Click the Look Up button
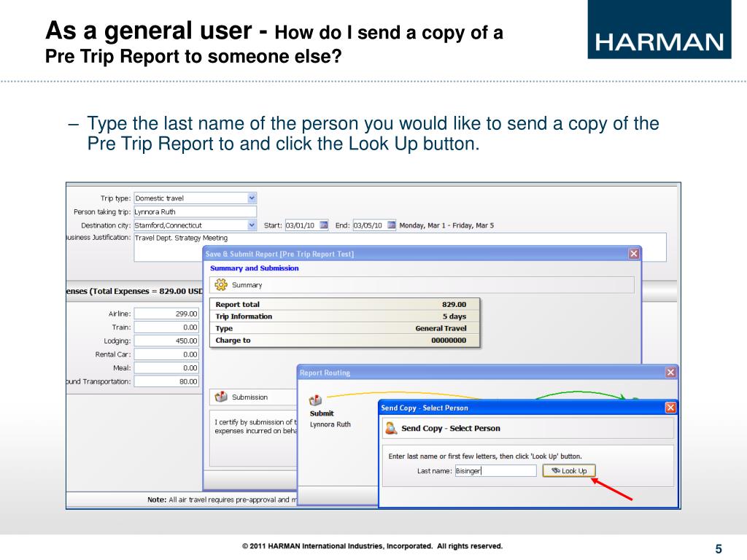This screenshot has width=747, height=560. point(569,470)
